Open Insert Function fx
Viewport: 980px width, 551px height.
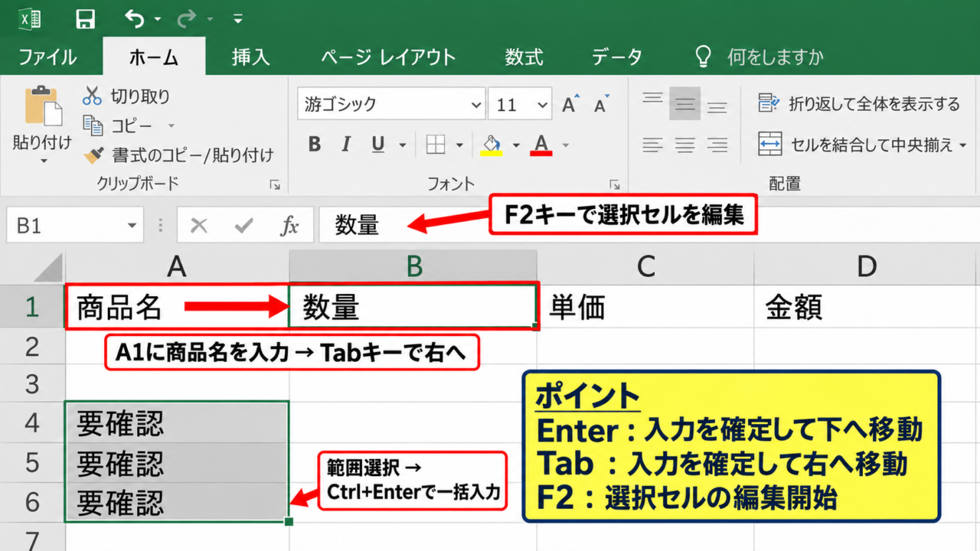point(289,226)
